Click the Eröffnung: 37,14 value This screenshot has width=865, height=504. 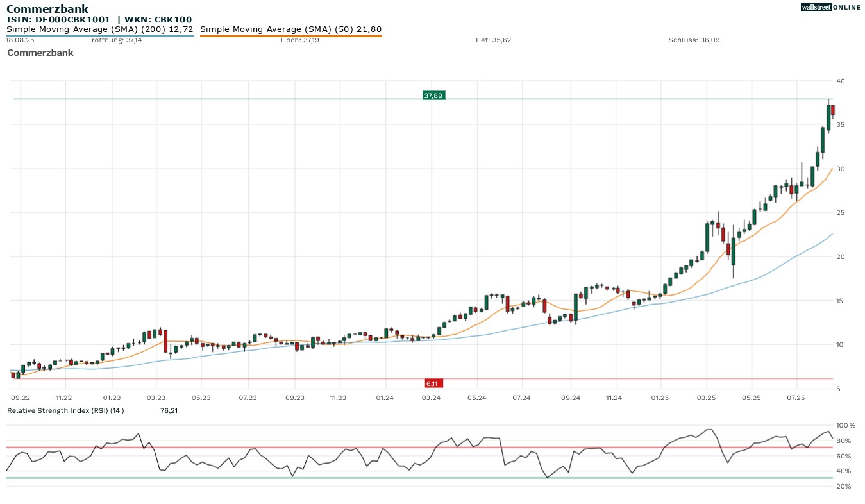point(115,40)
